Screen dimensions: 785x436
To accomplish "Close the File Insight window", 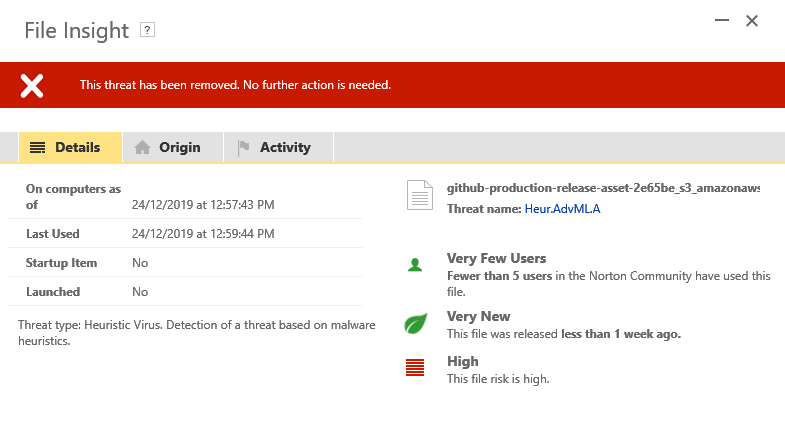I will (x=752, y=20).
